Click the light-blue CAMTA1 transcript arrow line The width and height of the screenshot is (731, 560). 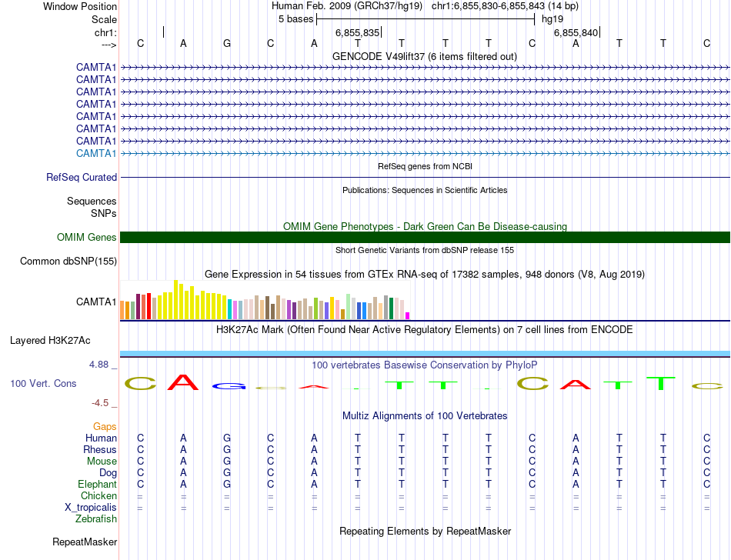(x=425, y=153)
